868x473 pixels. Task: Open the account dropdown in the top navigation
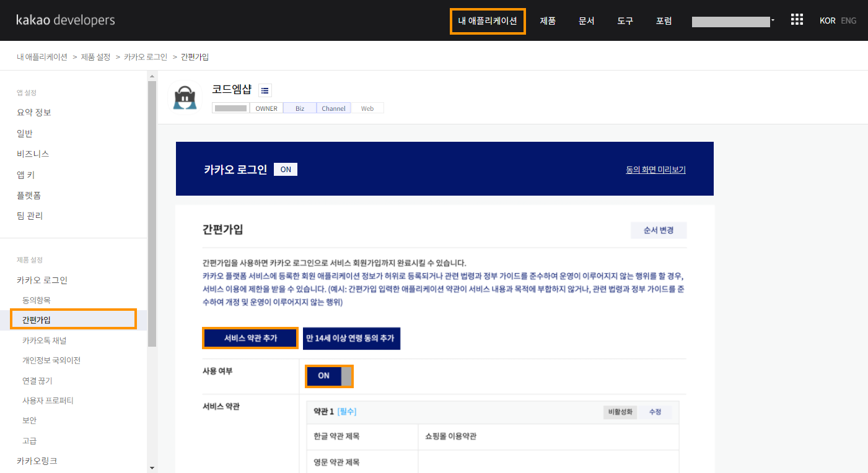coord(734,21)
